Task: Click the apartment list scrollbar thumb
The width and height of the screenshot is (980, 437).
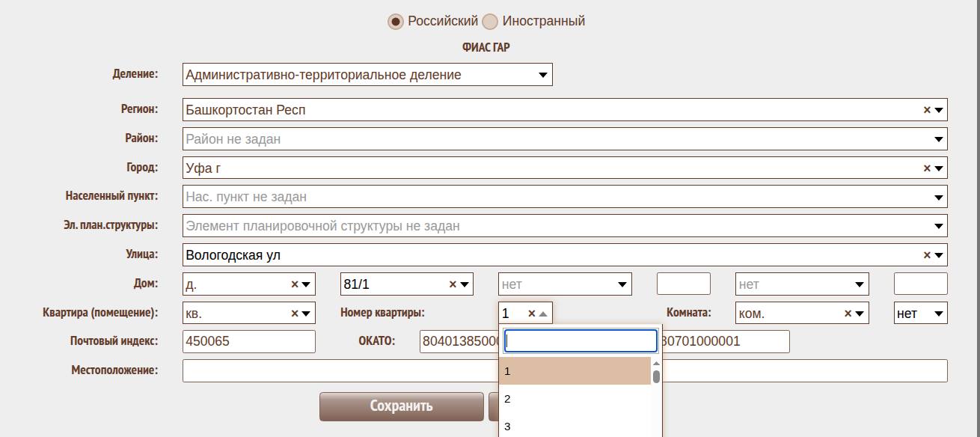Action: click(656, 376)
